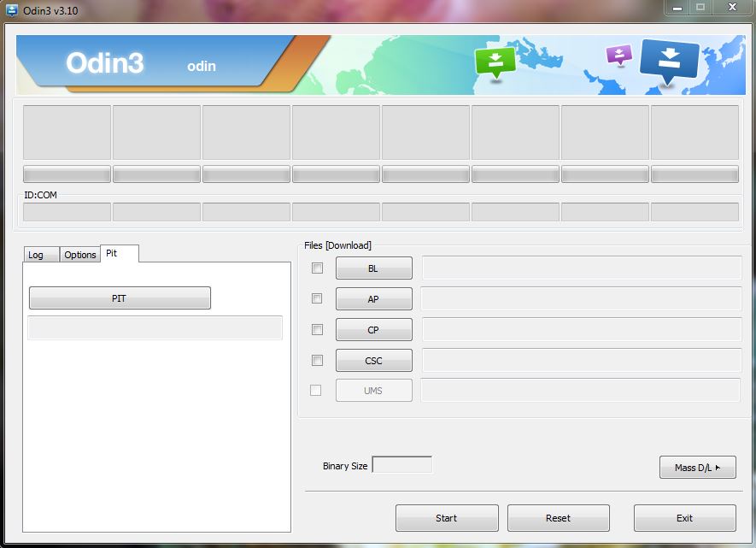Image resolution: width=756 pixels, height=548 pixels.
Task: Tick the CP file checkbox
Action: coord(317,329)
